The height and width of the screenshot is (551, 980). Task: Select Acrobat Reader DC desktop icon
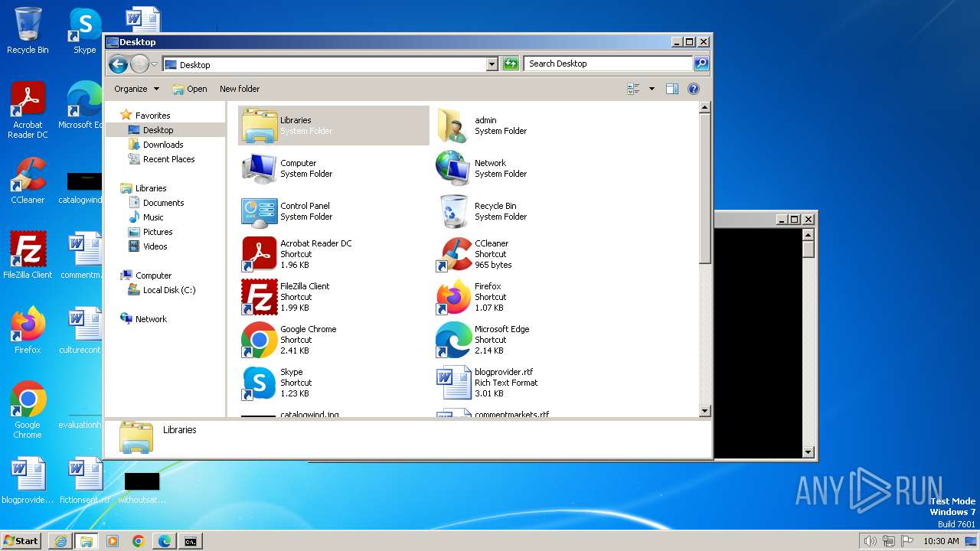click(28, 110)
